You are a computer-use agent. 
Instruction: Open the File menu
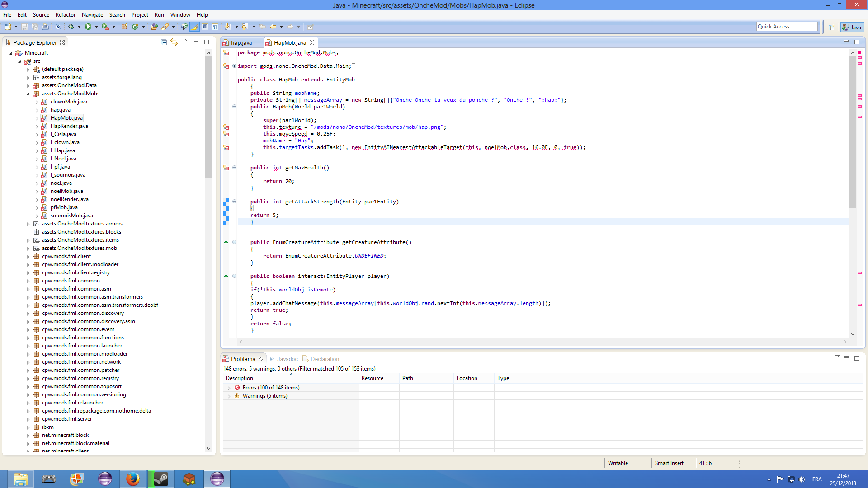(x=7, y=15)
